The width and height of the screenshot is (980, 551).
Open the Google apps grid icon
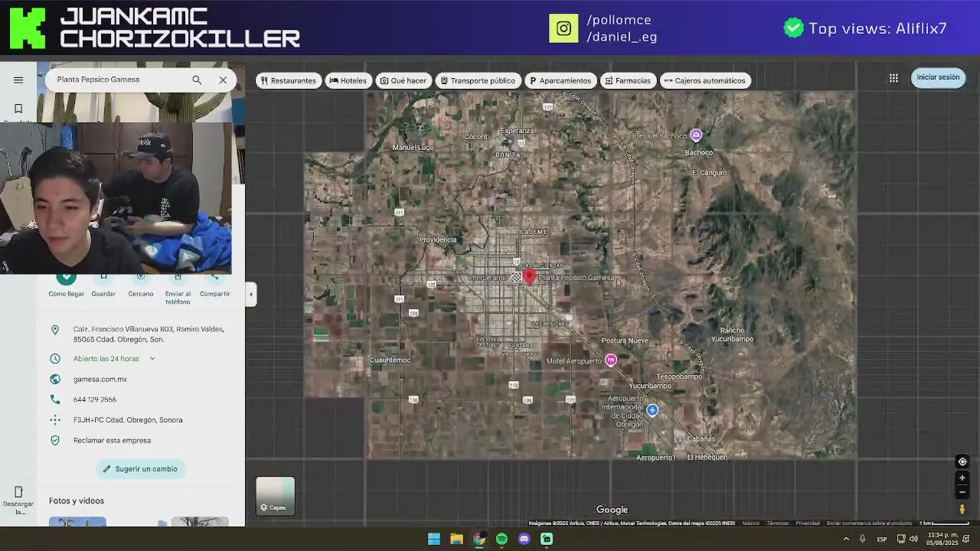point(893,78)
